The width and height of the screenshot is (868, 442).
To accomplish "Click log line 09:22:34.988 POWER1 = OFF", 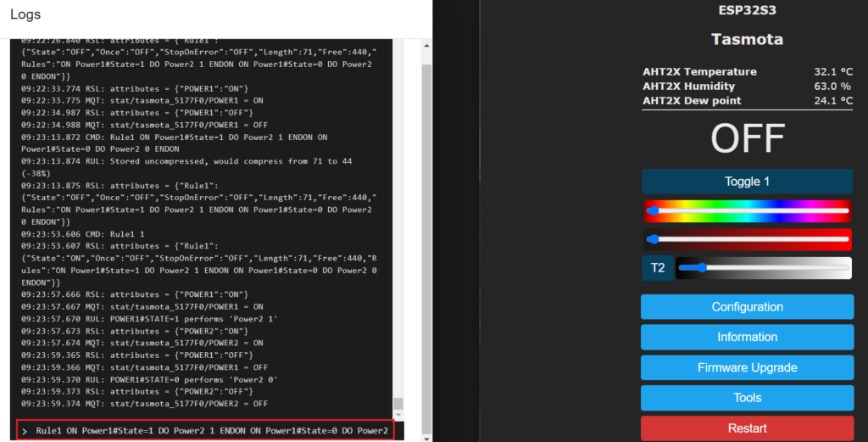I will coord(144,126).
